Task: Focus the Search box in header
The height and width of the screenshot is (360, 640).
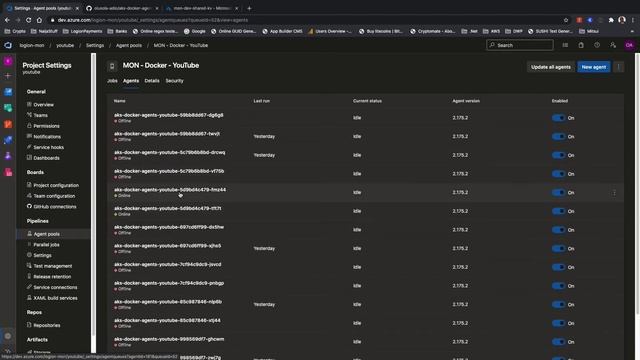Action: coord(520,45)
